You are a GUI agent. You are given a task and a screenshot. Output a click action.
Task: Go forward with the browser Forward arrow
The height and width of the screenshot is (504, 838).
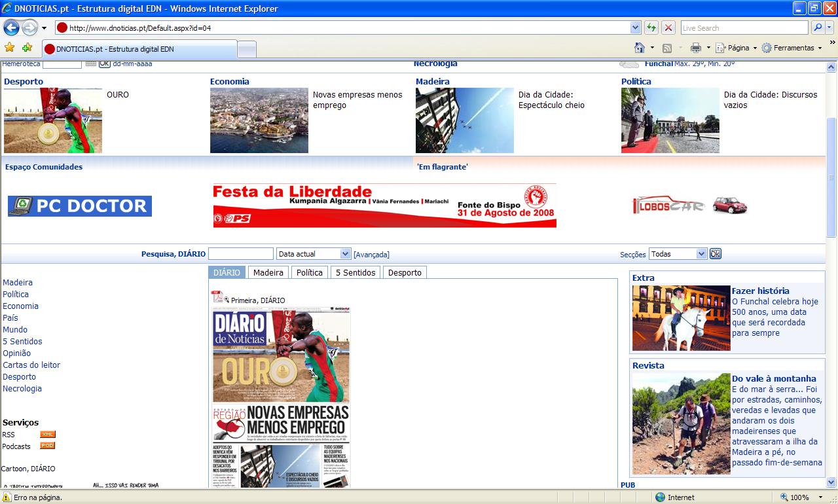point(30,27)
